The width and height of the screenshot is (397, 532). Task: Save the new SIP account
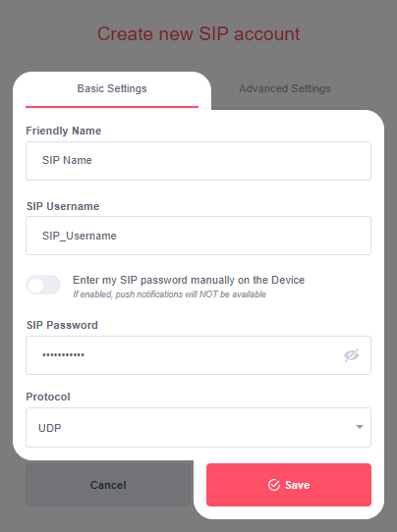(289, 485)
